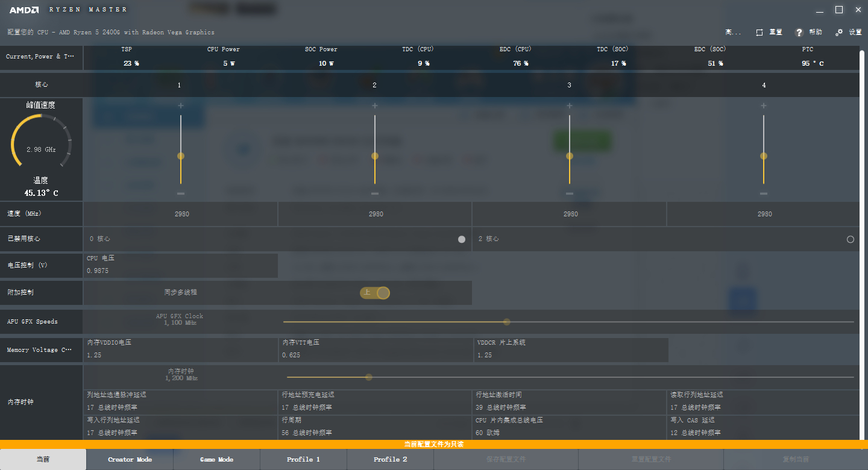Increase core 4 speed with plus icon
Screen dimensions: 868x470
(x=764, y=105)
